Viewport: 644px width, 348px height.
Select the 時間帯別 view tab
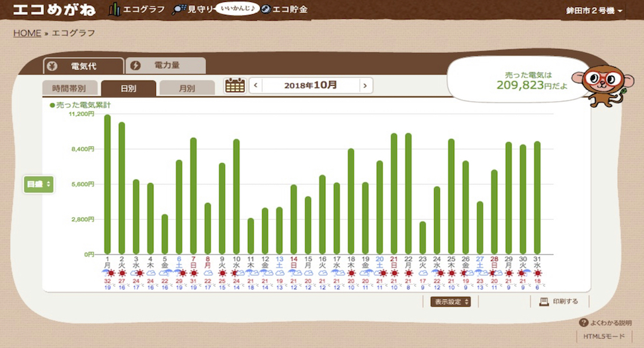[70, 88]
